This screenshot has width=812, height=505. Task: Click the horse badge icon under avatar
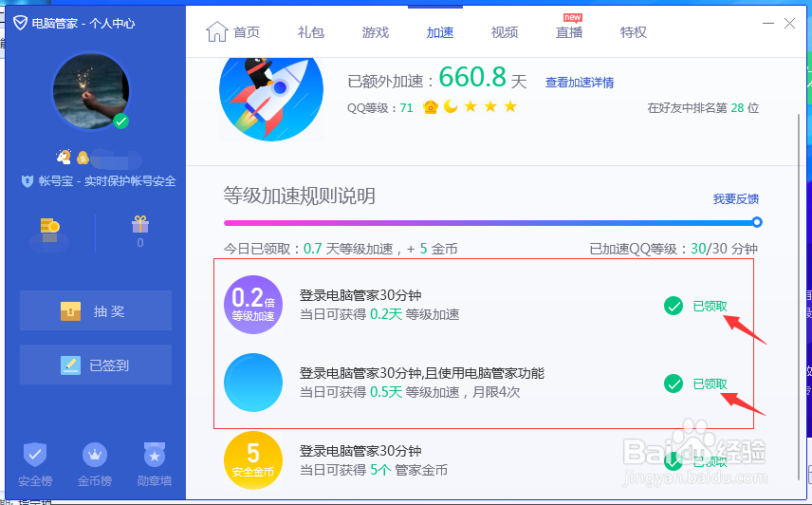tap(64, 157)
